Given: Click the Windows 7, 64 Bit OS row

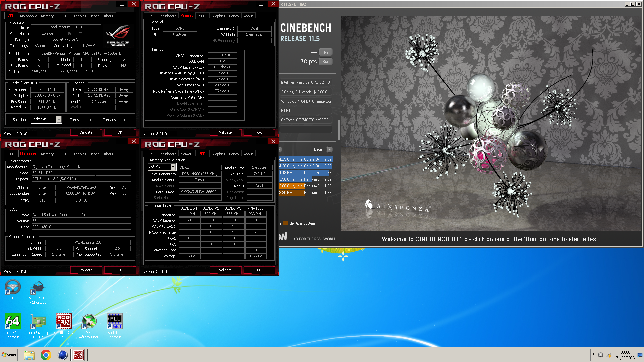Looking at the screenshot, I should click(306, 101).
